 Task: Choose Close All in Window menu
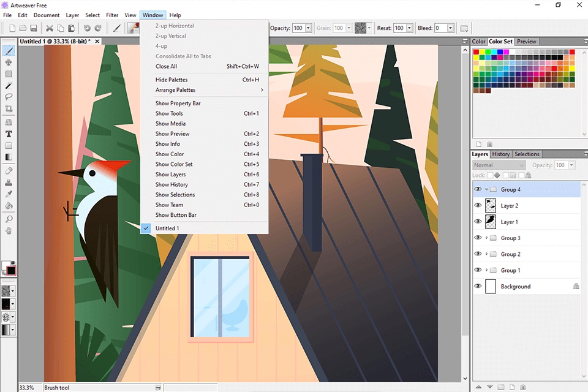[x=204, y=66]
